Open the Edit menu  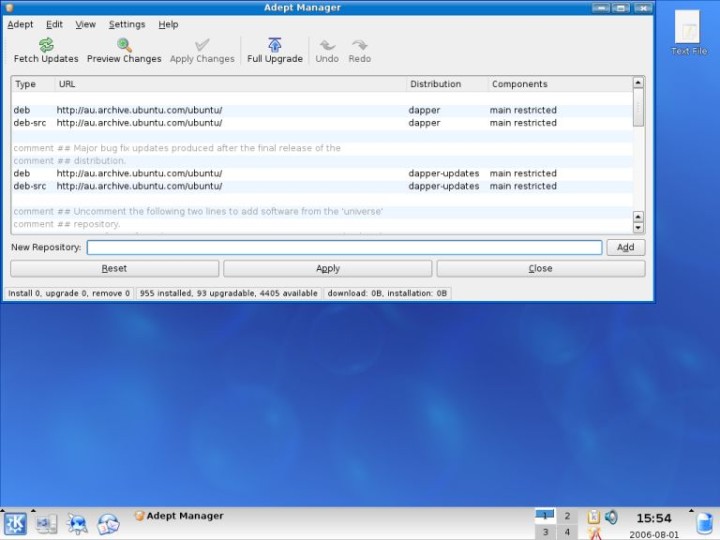click(x=54, y=24)
